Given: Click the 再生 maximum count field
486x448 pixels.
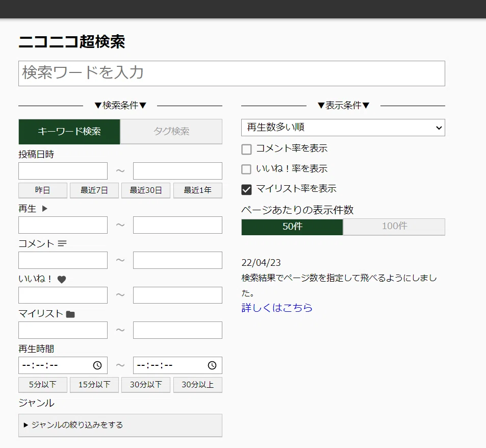Looking at the screenshot, I should point(177,225).
